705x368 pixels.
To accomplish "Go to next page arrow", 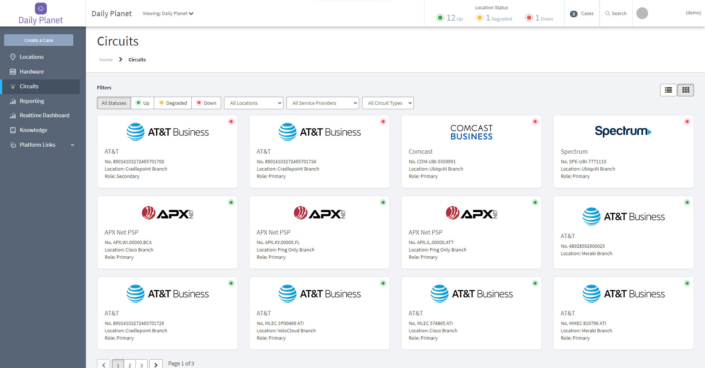I will (x=156, y=365).
